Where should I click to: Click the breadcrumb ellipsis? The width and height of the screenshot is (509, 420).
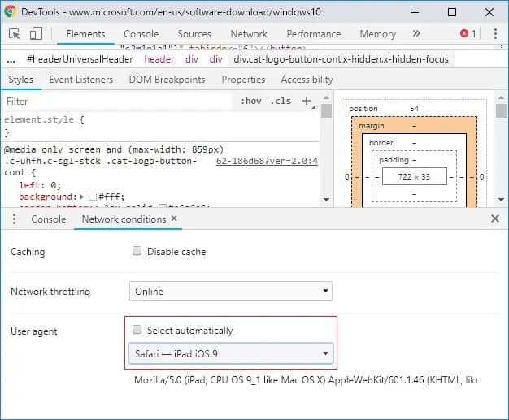[x=11, y=60]
